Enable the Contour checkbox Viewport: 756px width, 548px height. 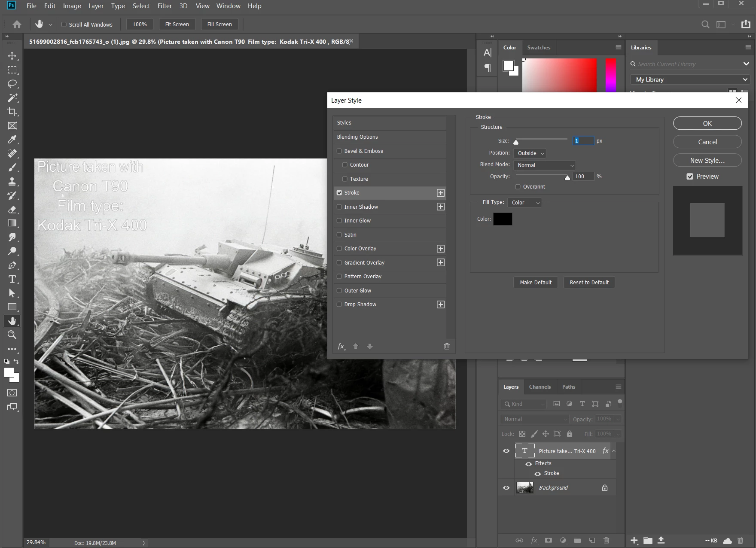pos(345,165)
